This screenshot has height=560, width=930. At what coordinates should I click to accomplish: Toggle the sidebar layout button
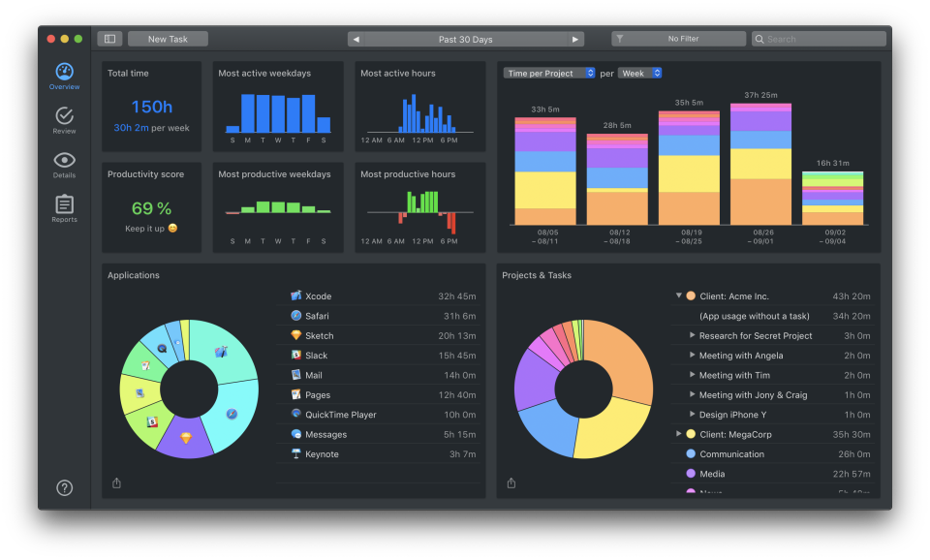109,39
